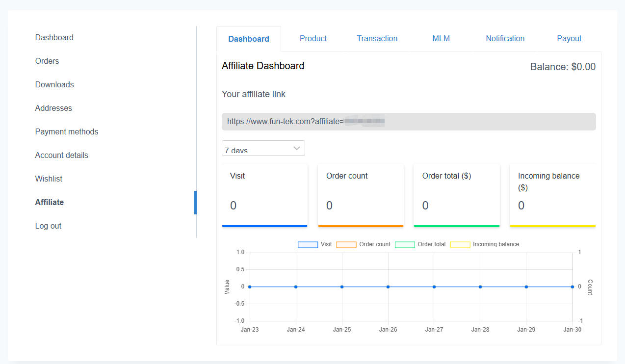Select the Notification tab
Screen dimensions: 625x364
(505, 39)
